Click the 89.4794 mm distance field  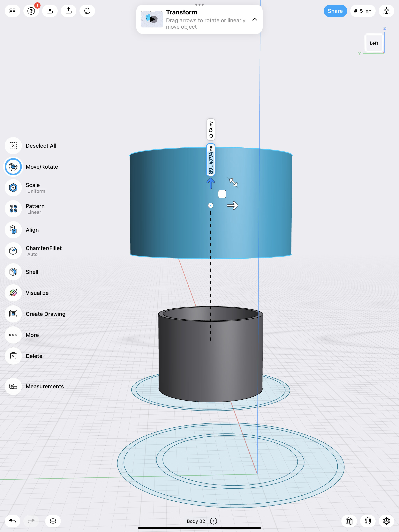pos(211,160)
